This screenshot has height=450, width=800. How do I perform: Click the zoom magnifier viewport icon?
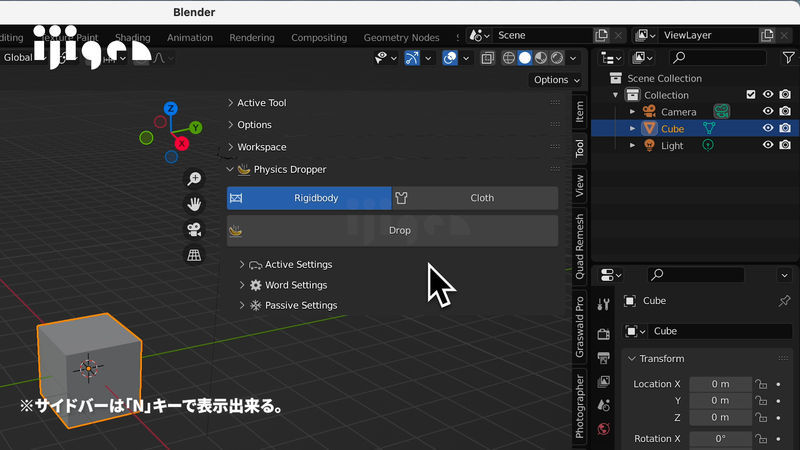(194, 179)
